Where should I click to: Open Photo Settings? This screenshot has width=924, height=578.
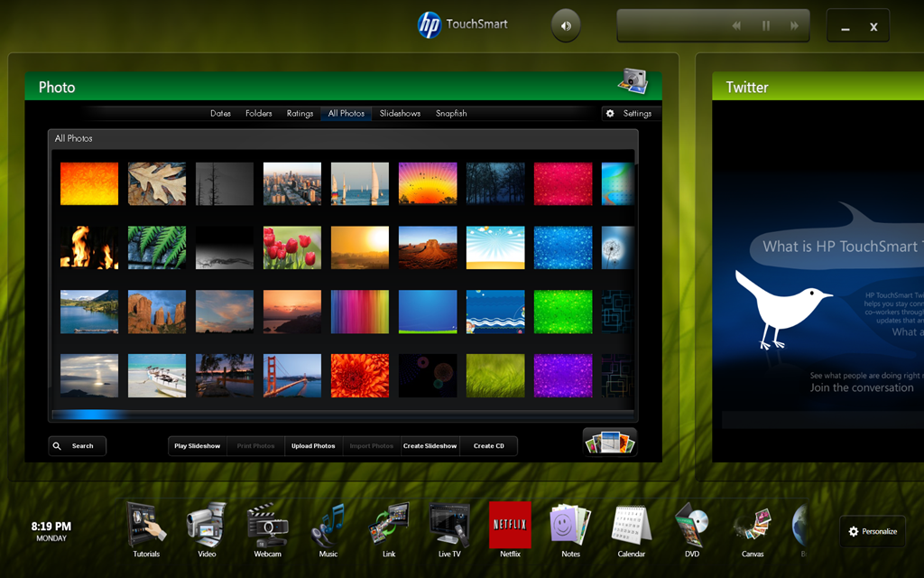click(631, 113)
